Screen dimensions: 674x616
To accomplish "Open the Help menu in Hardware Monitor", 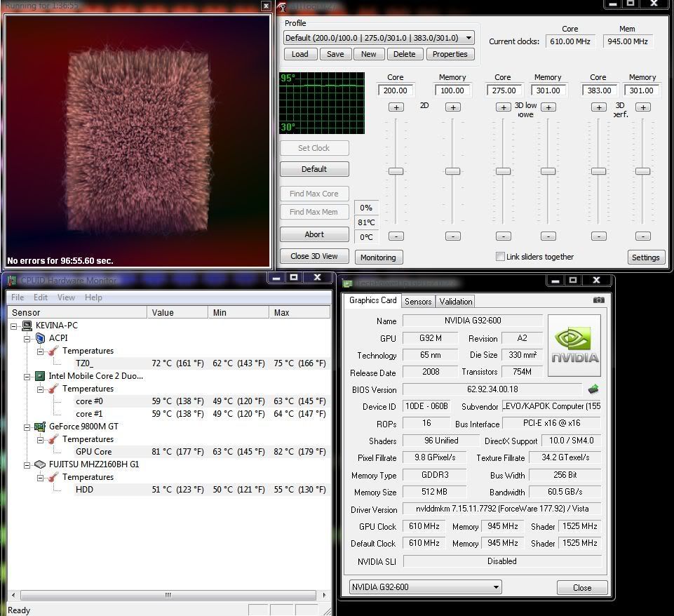I will click(93, 297).
